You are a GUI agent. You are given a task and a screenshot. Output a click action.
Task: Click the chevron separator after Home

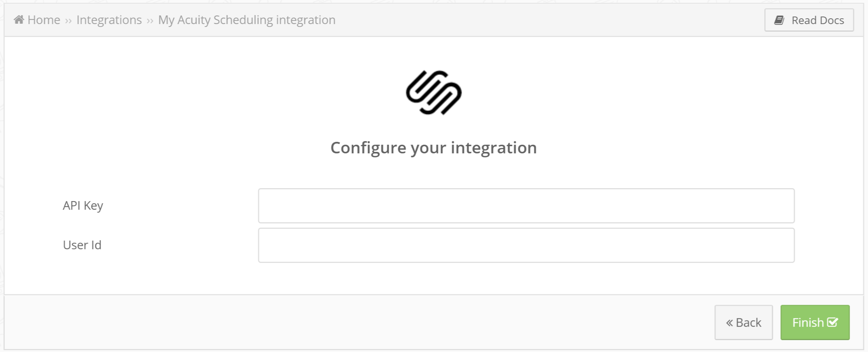tap(68, 21)
